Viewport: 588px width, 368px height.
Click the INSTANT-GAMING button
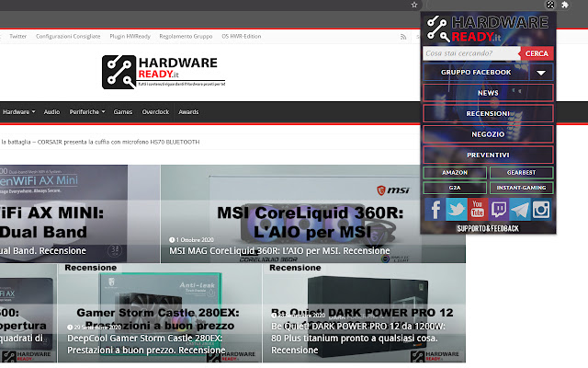tap(521, 188)
